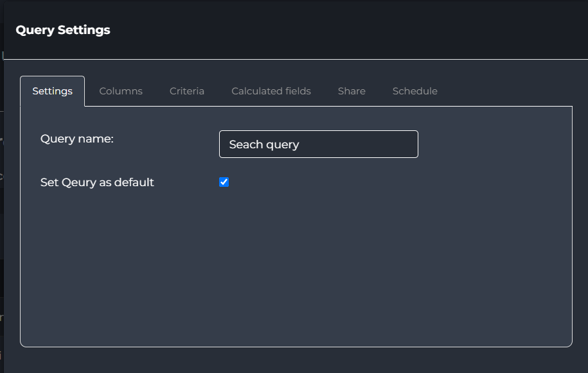Select the Calculated fields tab

click(271, 91)
